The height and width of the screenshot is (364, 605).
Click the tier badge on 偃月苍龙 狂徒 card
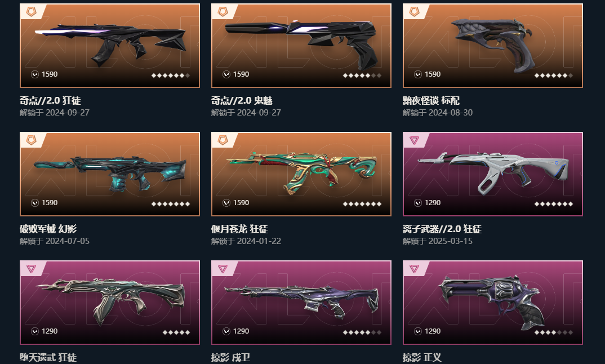pos(223,140)
